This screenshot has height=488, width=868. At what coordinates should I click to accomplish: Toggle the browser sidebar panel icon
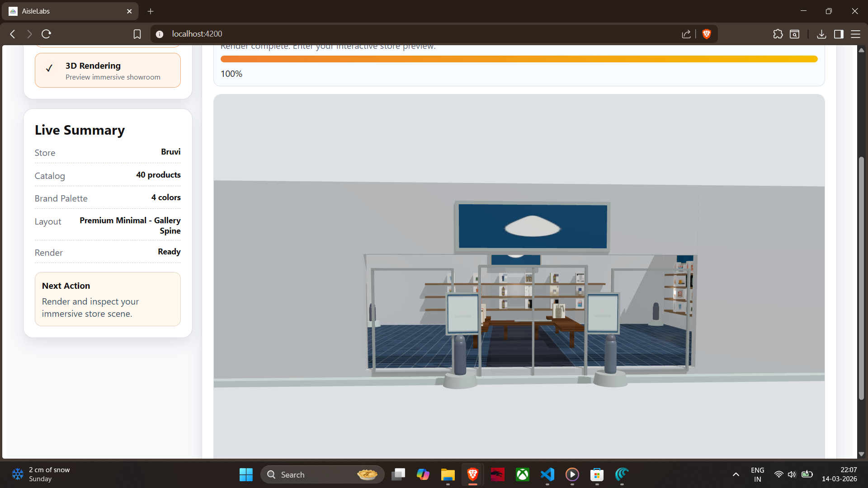(x=839, y=34)
